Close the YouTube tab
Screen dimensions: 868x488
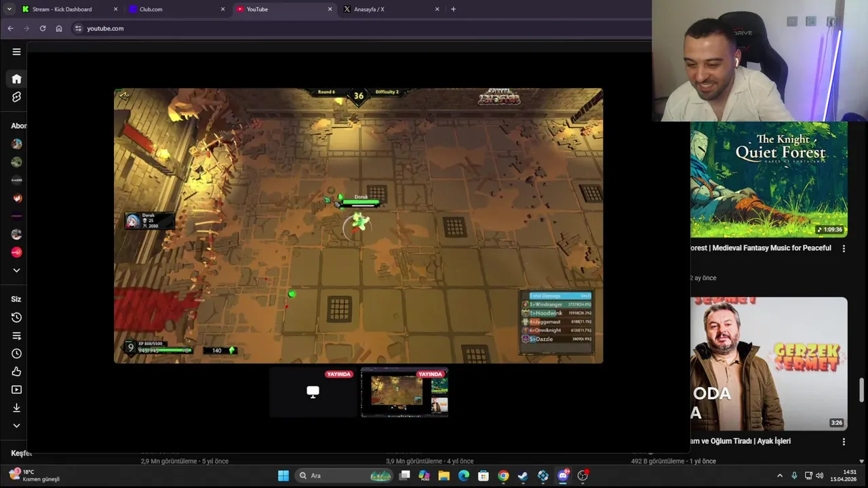(x=330, y=9)
